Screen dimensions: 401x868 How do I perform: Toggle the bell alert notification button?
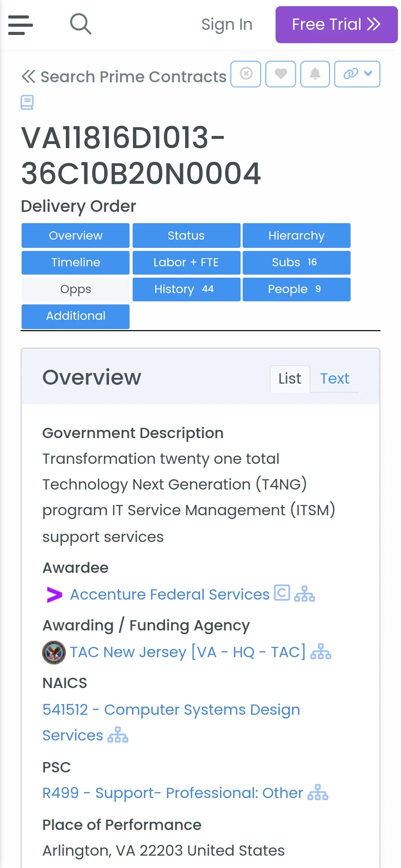315,74
